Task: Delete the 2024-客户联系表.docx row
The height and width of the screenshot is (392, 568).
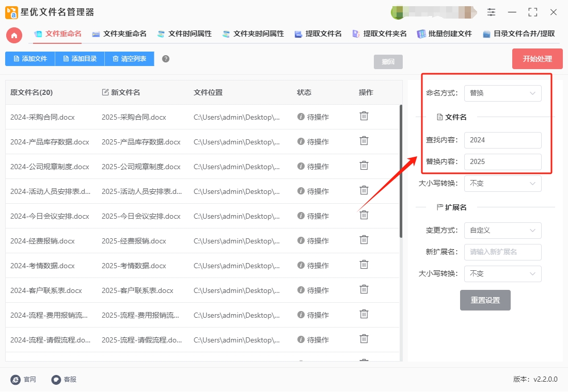Action: tap(364, 289)
